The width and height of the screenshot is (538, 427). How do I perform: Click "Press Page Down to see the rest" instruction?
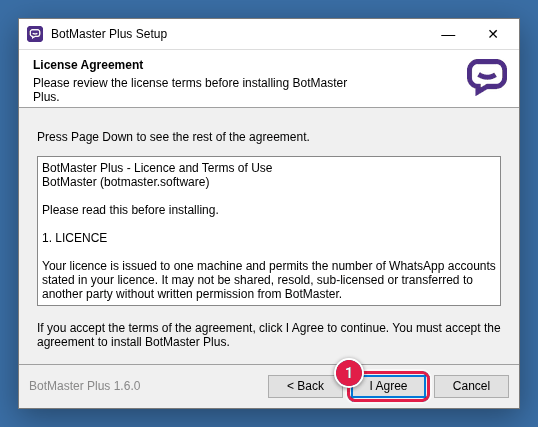[x=173, y=137]
